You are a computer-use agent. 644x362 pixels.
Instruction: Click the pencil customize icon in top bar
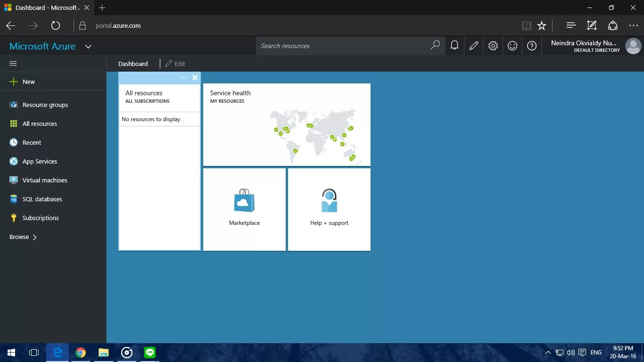[474, 46]
